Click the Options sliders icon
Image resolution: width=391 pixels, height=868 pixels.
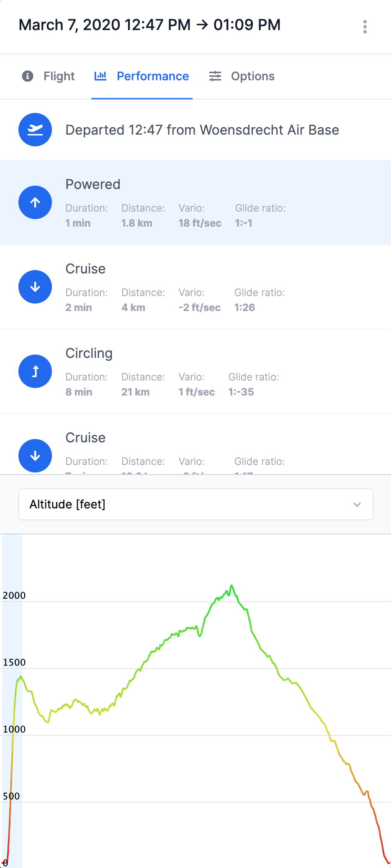click(215, 76)
